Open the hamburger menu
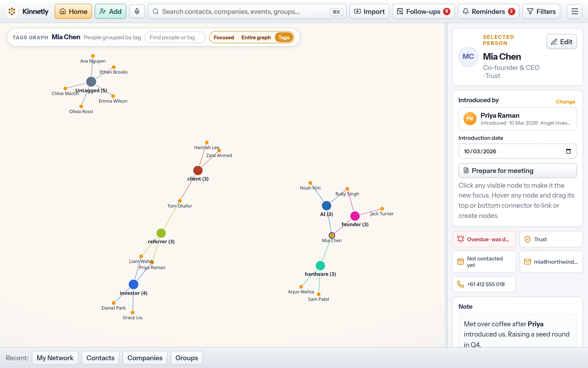The width and height of the screenshot is (588, 368). 575,11
